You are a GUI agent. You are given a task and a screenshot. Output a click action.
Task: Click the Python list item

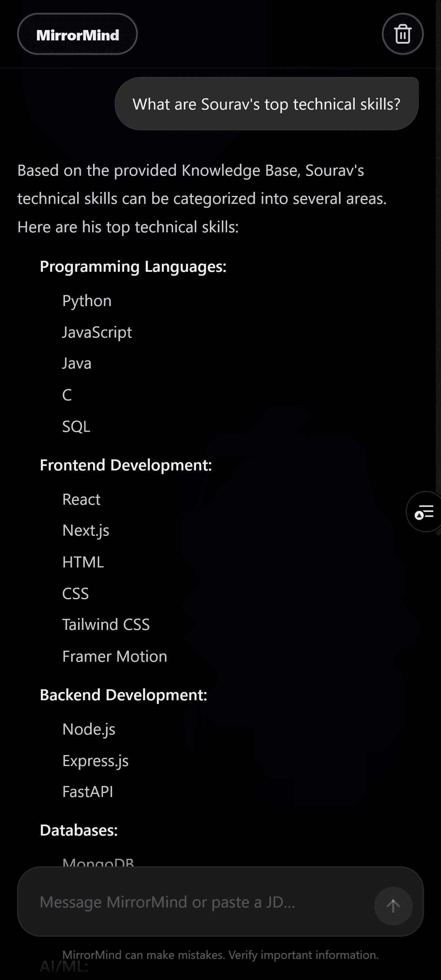pos(87,301)
